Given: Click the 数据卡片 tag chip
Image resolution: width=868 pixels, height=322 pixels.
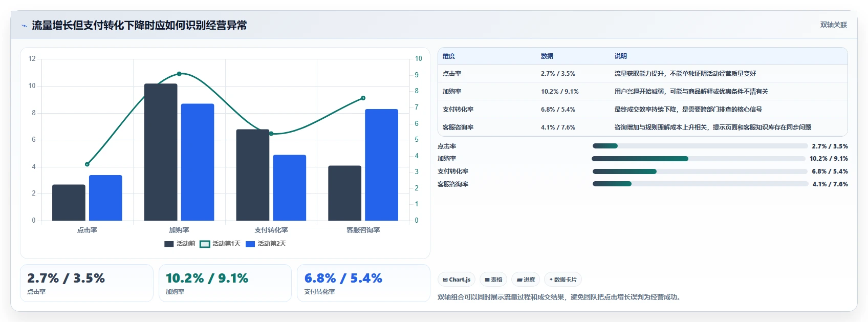Looking at the screenshot, I should 562,280.
